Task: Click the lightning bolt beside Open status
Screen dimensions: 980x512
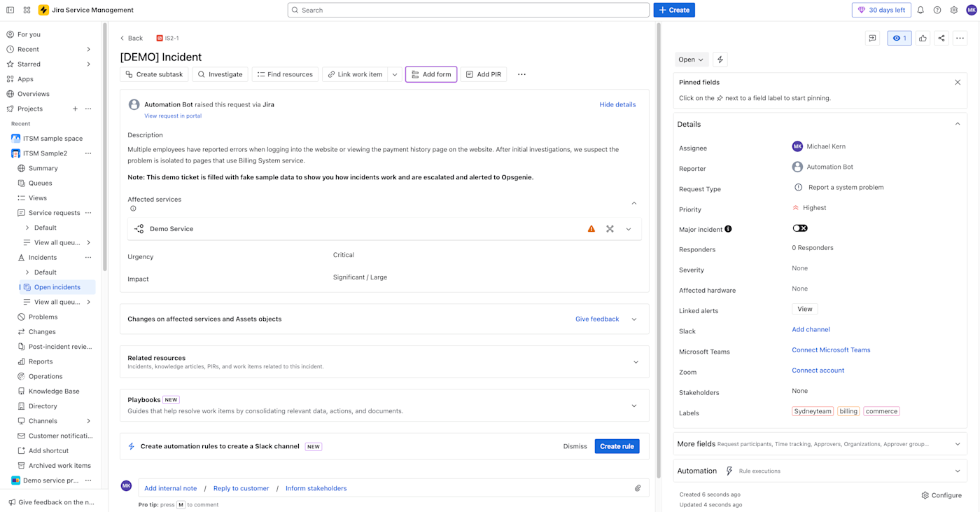Action: pos(720,60)
